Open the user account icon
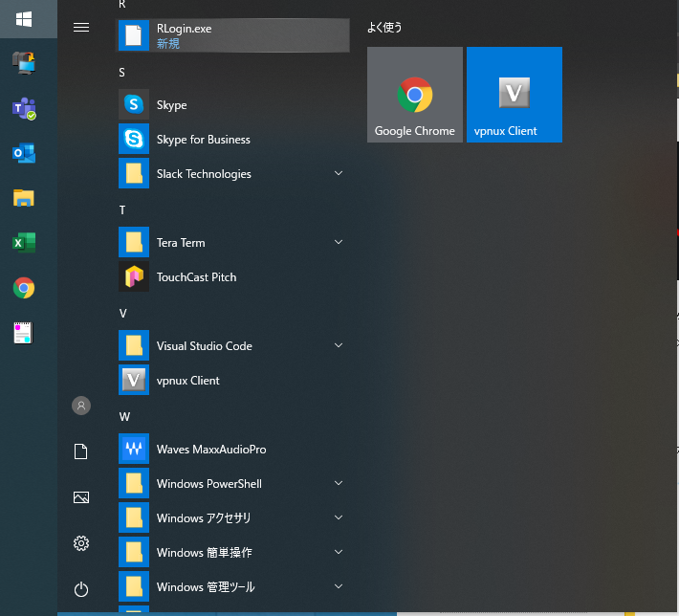Screen dimensions: 679x616 81,406
